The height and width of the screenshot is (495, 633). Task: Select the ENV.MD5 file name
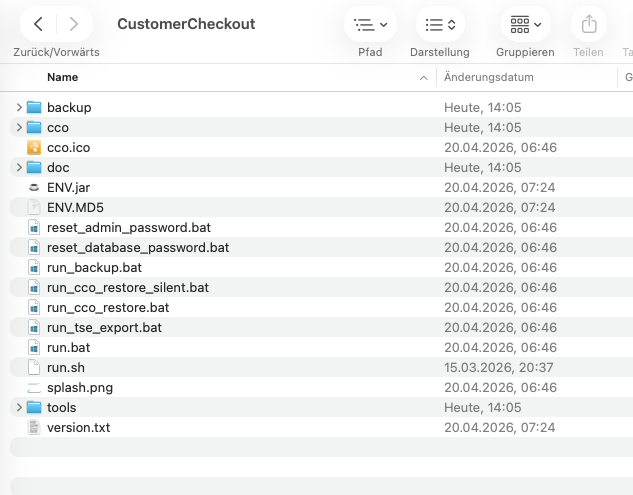coord(75,208)
